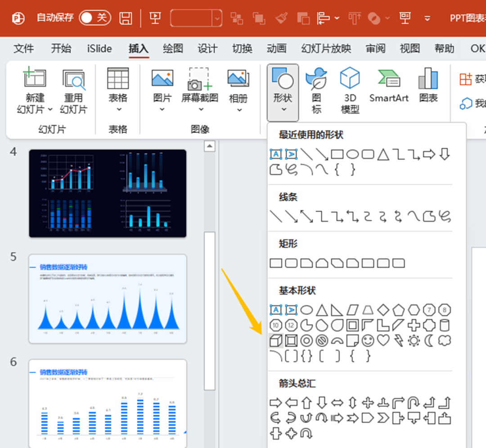
Task: Choose the no-symbol prohibited shape
Action: [322, 341]
